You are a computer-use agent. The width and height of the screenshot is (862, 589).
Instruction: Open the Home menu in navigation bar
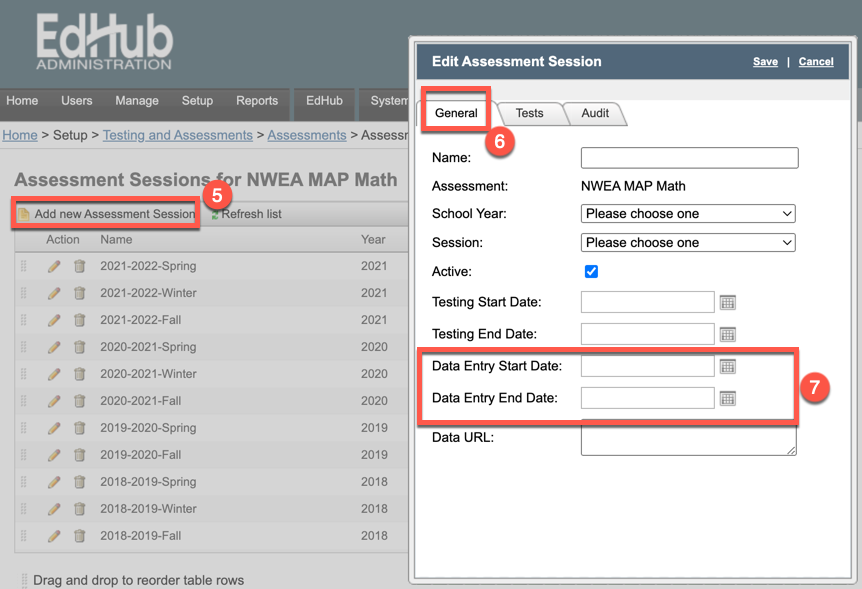pyautogui.click(x=23, y=101)
